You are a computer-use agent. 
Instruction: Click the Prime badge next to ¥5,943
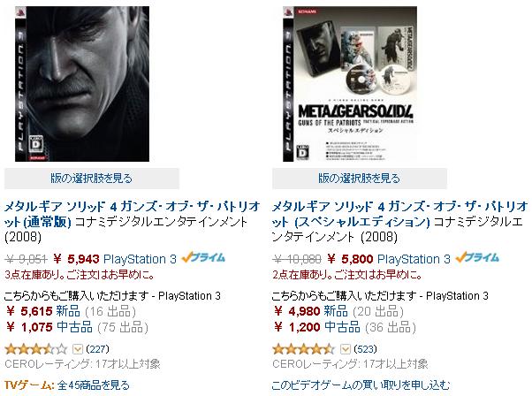click(203, 258)
